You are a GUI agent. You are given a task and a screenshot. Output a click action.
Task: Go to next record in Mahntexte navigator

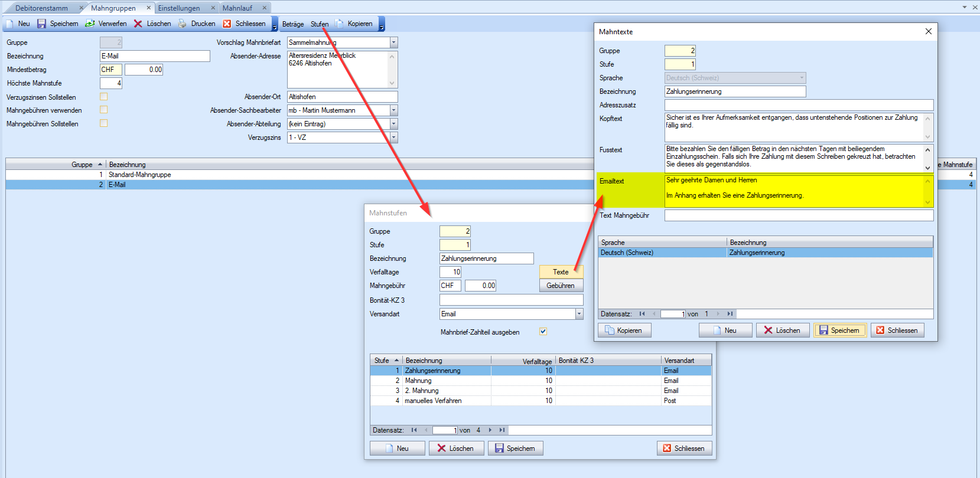718,314
